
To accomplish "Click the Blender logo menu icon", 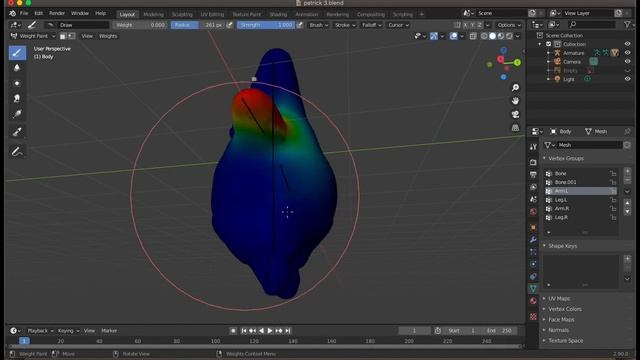I will coord(13,13).
